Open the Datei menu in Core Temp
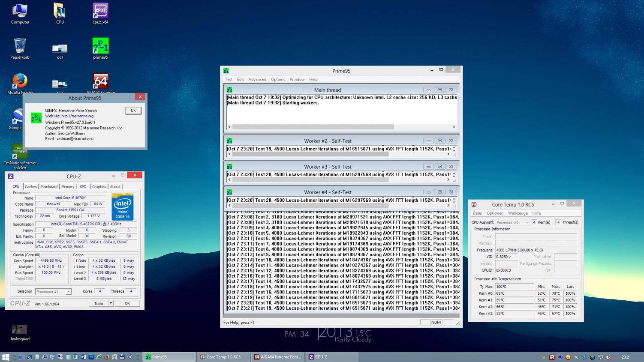 [x=477, y=213]
